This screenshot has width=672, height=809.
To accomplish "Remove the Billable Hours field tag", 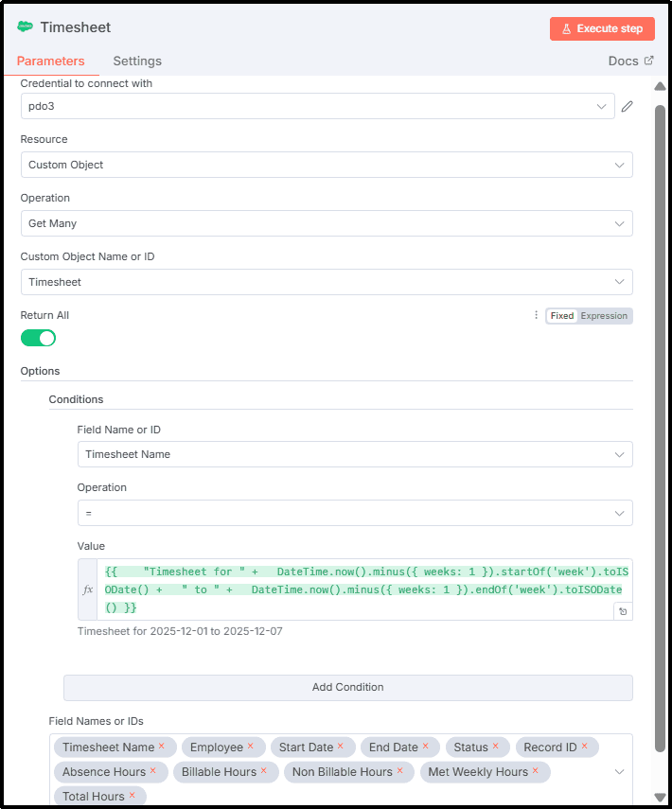I will coord(264,771).
